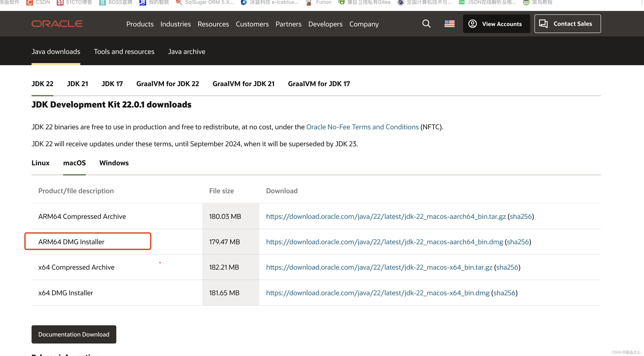Click the x64 DMG Installer label
This screenshot has width=644, height=356.
65,293
